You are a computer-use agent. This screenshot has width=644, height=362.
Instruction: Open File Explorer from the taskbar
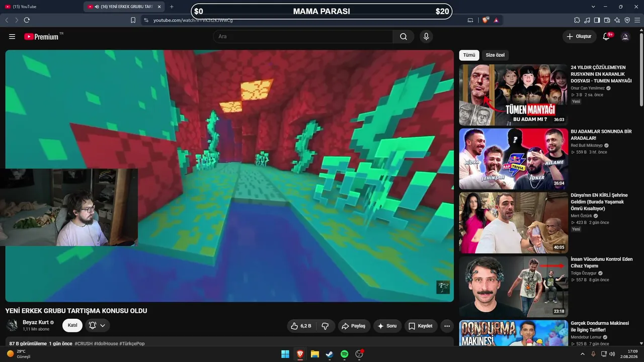click(315, 354)
